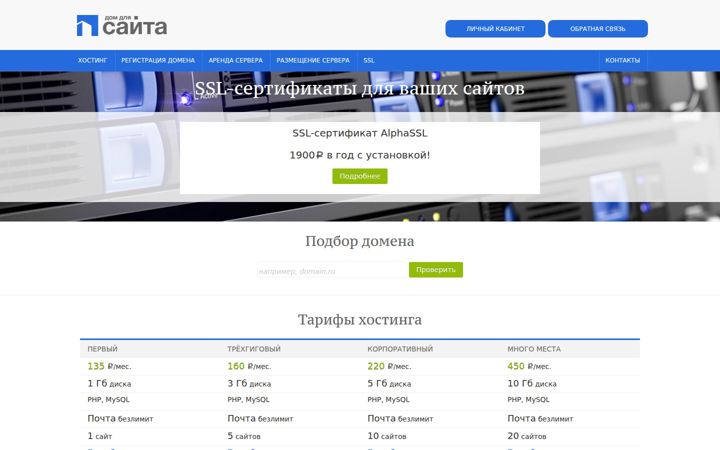The height and width of the screenshot is (450, 720).
Task: Open Контакты menu item
Action: [x=622, y=61]
